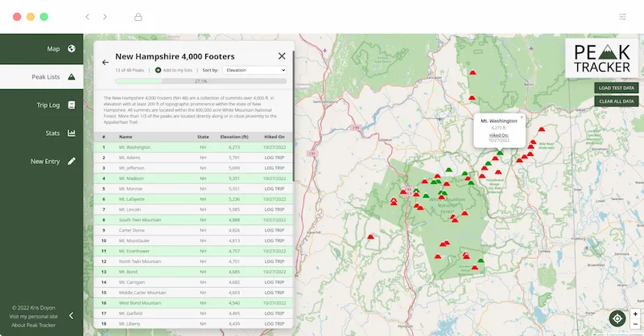Click LOG TRIP for Mt. Adams
Viewport: 644px width, 336px height.
(275, 158)
